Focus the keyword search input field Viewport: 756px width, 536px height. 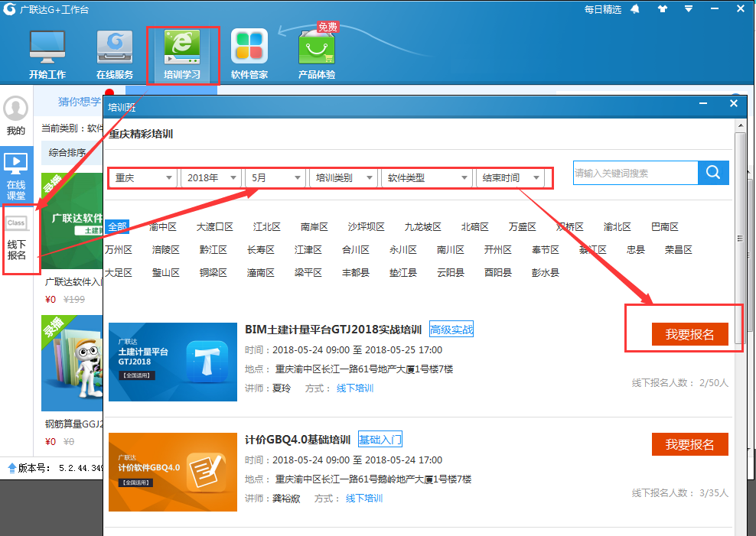click(x=635, y=173)
